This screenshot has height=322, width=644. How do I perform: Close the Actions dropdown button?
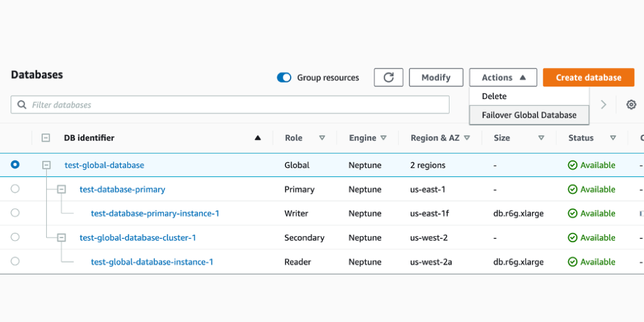click(503, 77)
